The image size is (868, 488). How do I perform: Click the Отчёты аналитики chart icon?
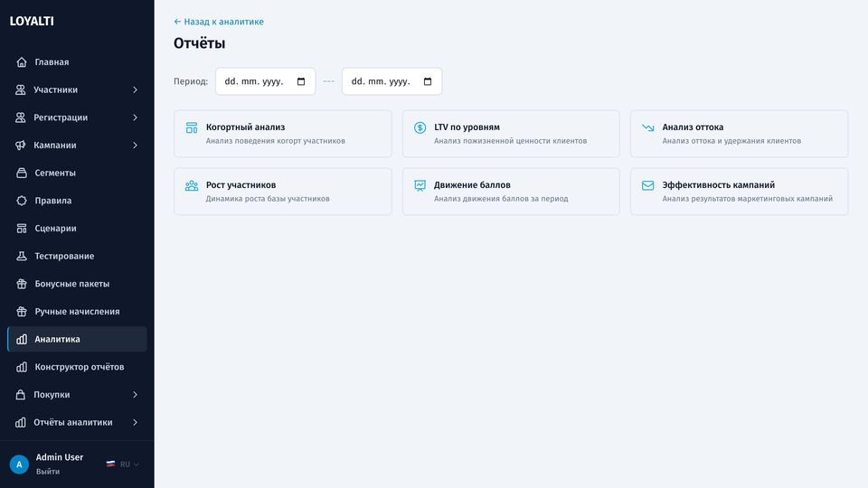tap(21, 422)
